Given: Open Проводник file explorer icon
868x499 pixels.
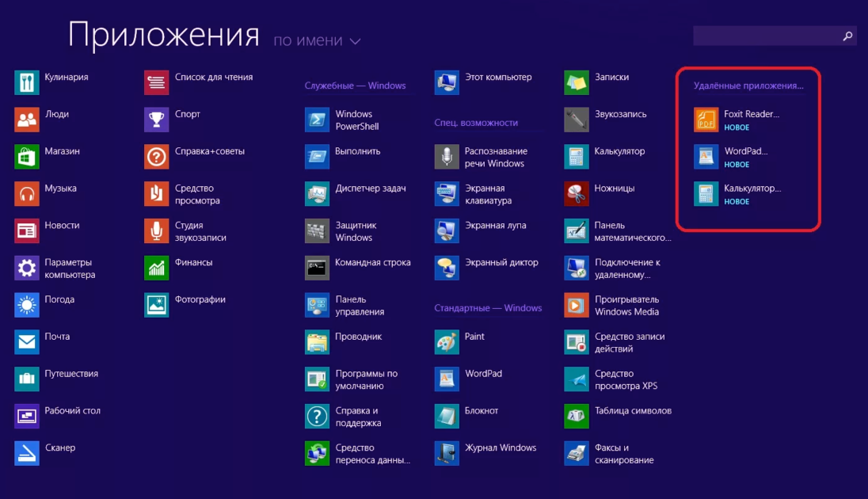Looking at the screenshot, I should click(x=318, y=342).
